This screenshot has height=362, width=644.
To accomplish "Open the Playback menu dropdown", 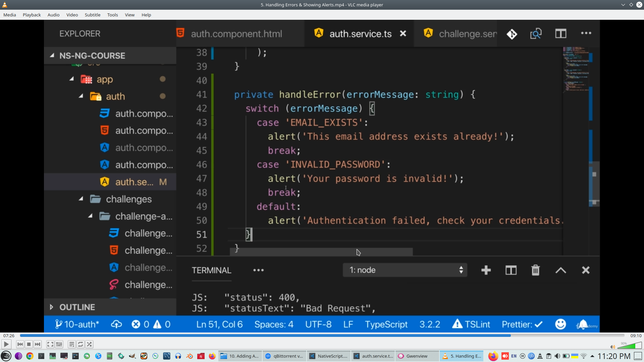I will (32, 15).
